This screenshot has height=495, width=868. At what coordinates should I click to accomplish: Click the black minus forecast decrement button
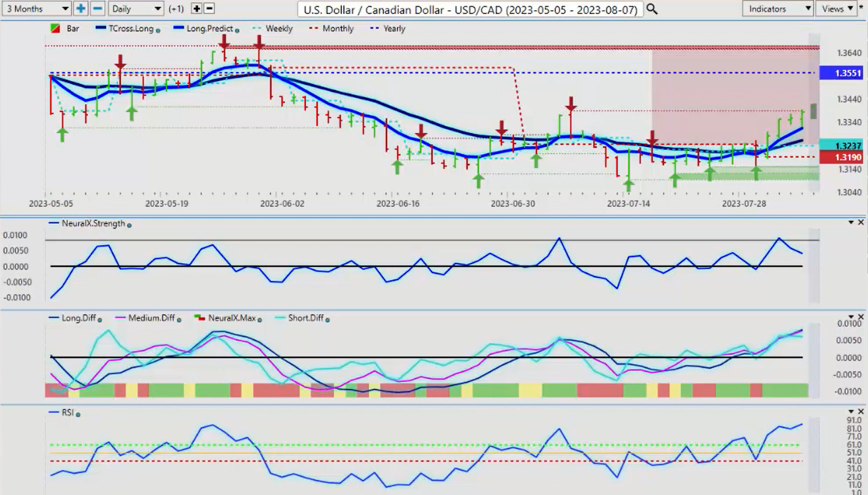tap(209, 8)
